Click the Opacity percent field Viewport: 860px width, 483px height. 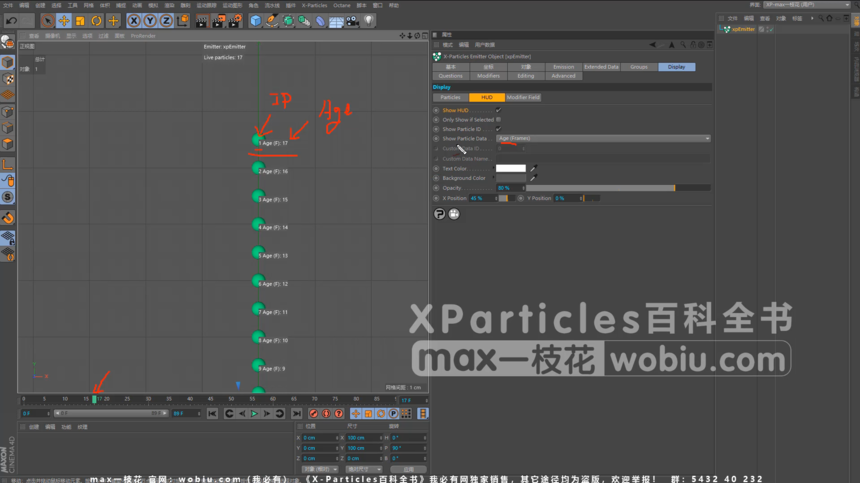pyautogui.click(x=510, y=188)
